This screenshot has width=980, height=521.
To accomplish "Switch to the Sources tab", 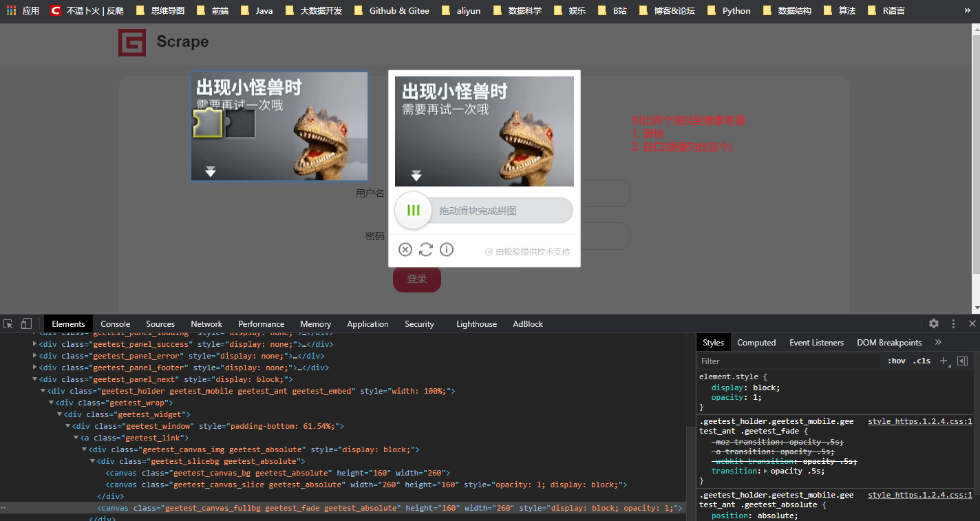I will 160,324.
